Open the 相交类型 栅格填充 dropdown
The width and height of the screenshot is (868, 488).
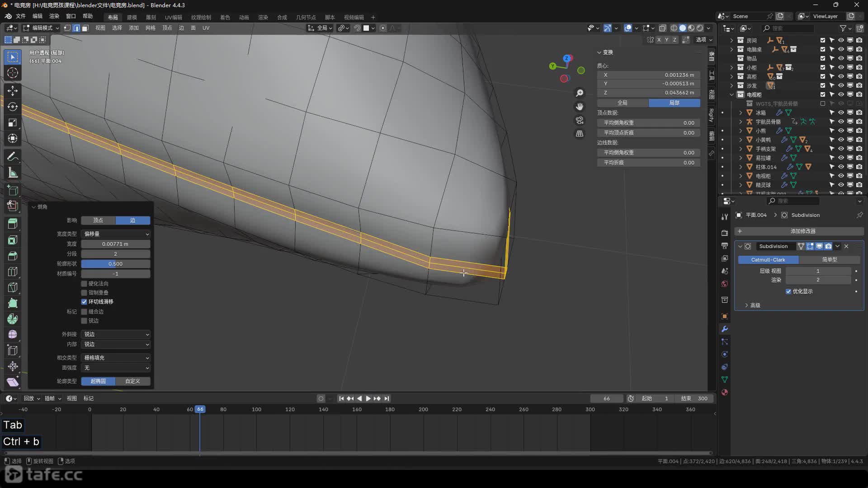point(116,358)
